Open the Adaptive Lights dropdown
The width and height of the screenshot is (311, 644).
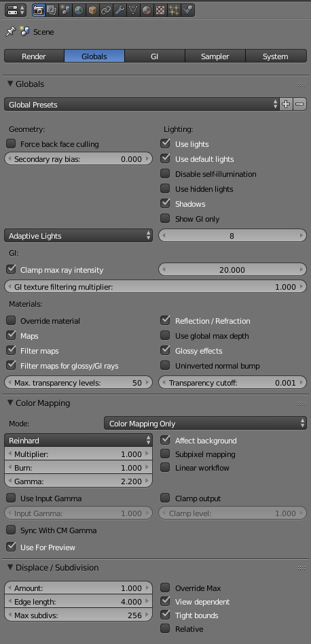[x=78, y=236]
